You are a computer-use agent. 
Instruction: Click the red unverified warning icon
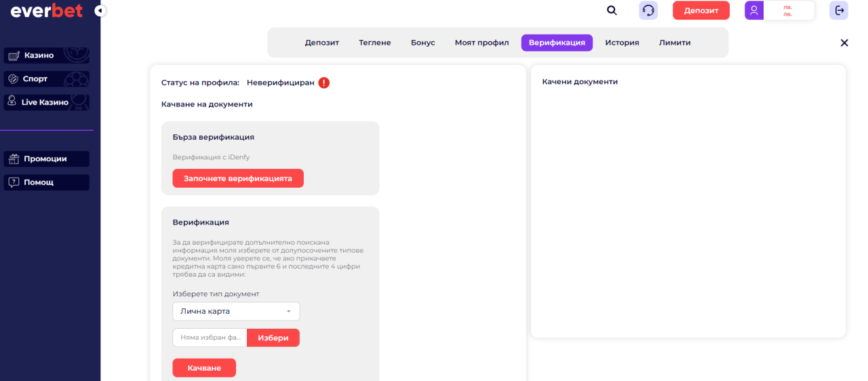tap(323, 83)
